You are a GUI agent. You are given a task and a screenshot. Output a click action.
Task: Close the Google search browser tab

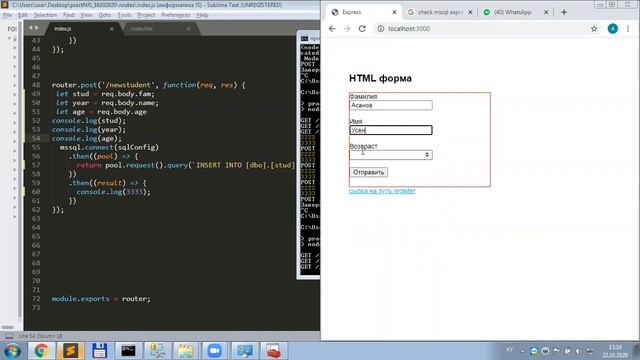pos(470,12)
